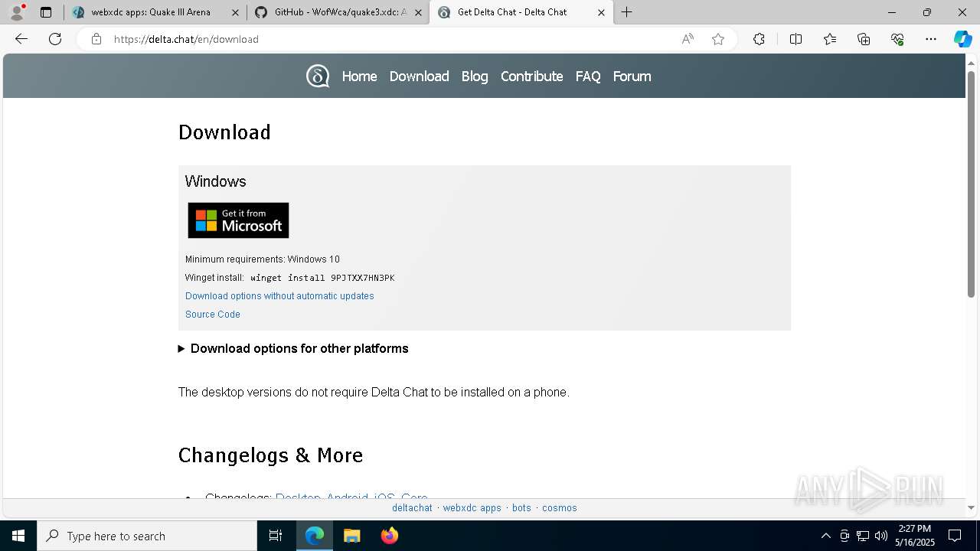The width and height of the screenshot is (980, 551).
Task: Activate Read Aloud icon in address bar
Action: 688,39
